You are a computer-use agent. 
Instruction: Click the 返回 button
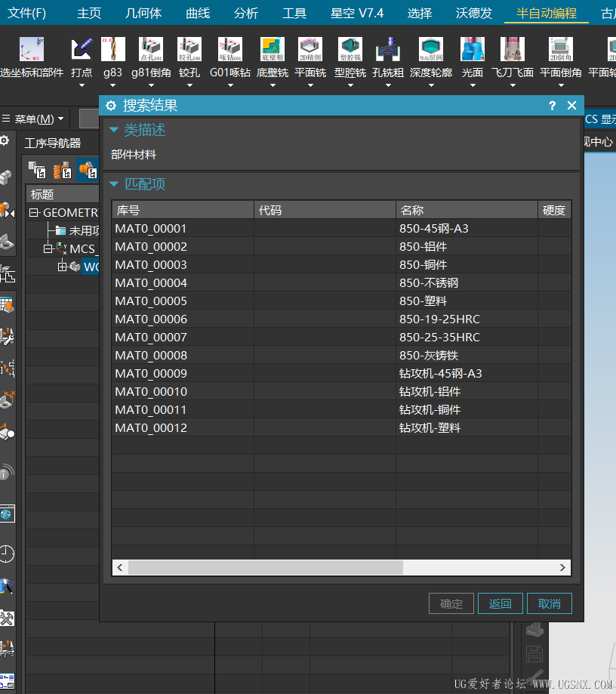500,603
